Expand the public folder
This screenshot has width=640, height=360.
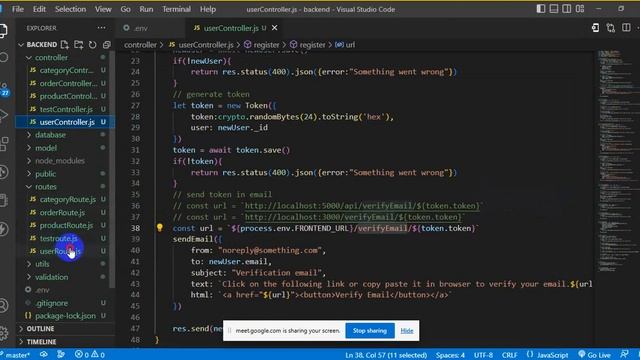click(45, 174)
